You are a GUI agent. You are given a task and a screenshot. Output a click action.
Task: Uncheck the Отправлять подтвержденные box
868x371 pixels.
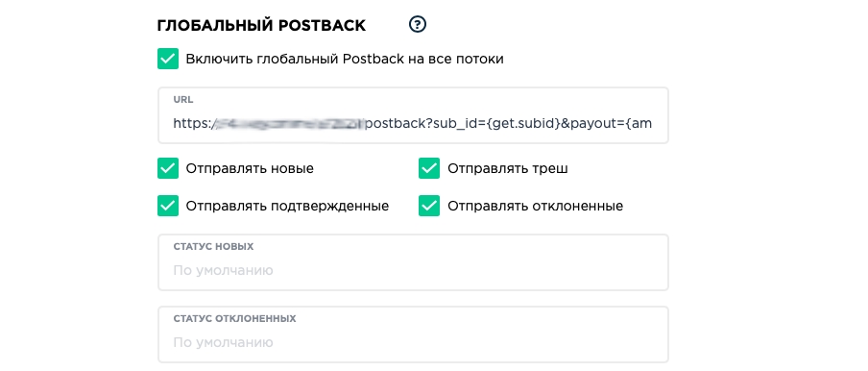(168, 206)
